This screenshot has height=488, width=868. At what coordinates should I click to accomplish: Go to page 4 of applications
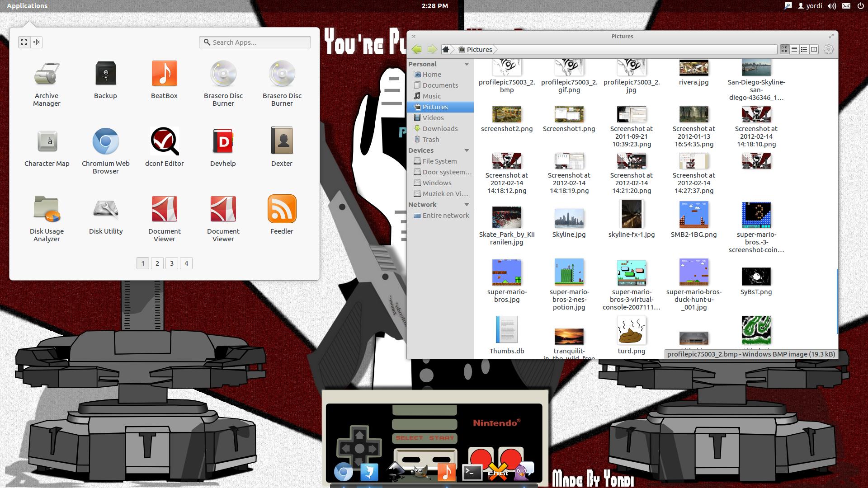click(x=186, y=263)
